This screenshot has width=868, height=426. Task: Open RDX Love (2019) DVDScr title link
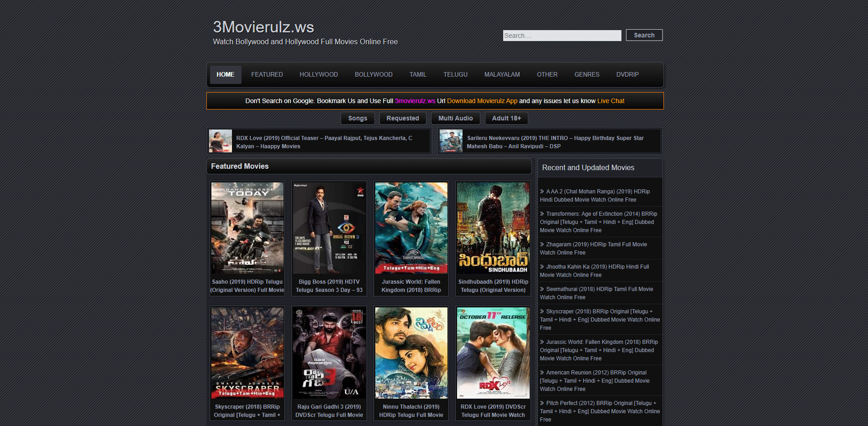493,411
